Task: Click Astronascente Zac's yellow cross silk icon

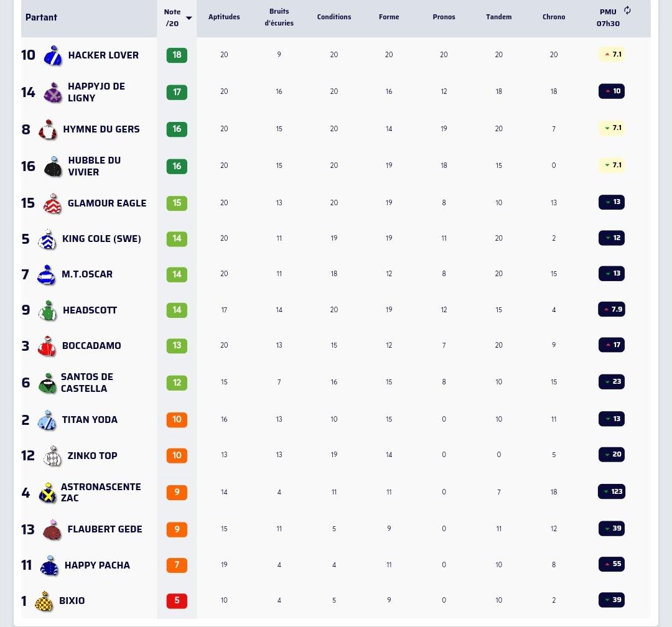Action: pyautogui.click(x=47, y=493)
